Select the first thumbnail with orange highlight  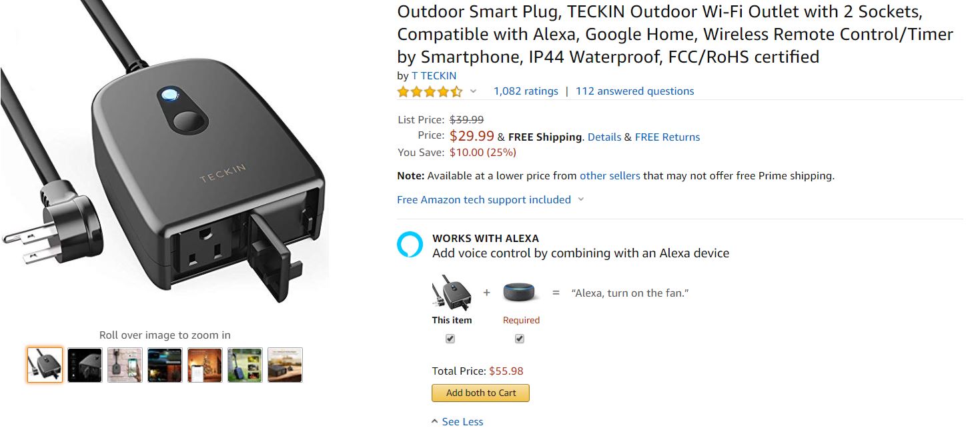point(45,365)
